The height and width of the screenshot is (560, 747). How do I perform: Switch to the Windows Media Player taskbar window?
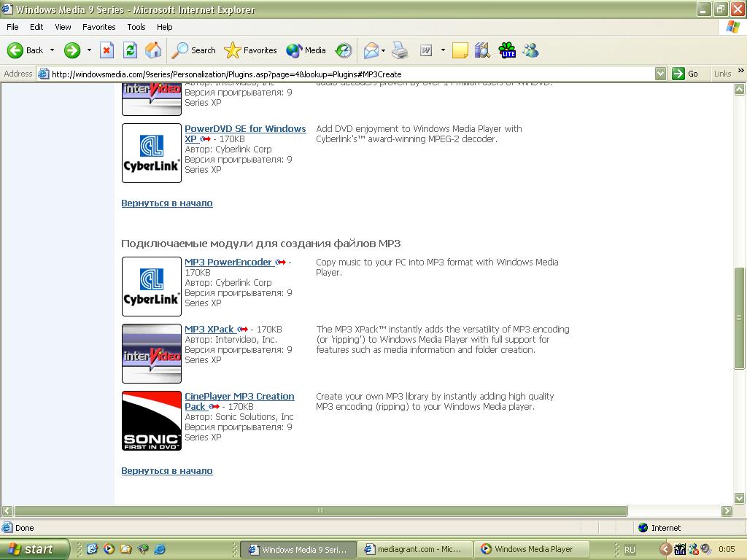click(532, 550)
